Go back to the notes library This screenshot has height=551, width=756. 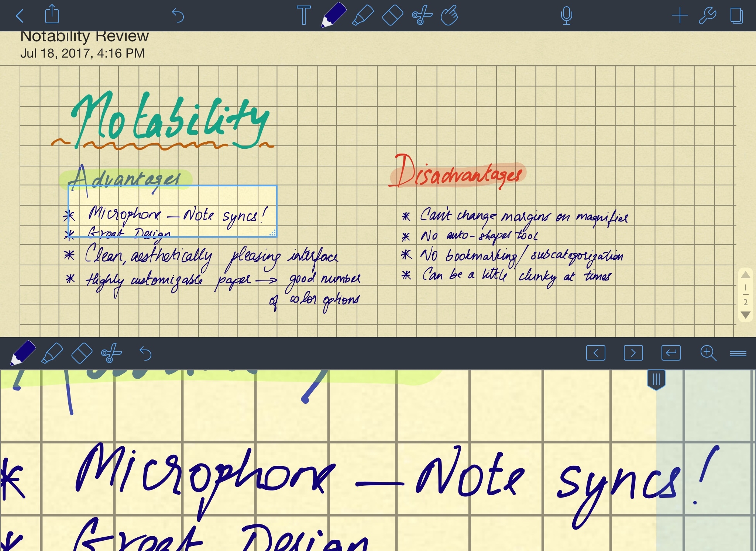click(x=20, y=16)
